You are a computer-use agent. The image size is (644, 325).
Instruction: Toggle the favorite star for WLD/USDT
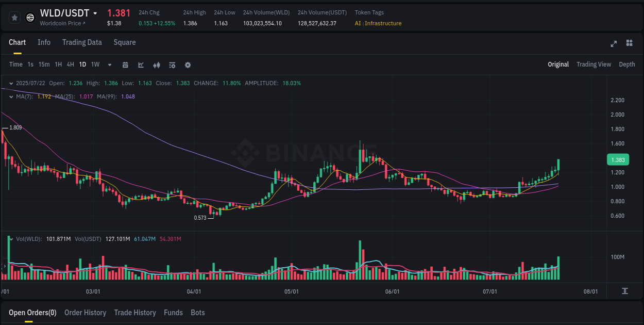[14, 18]
